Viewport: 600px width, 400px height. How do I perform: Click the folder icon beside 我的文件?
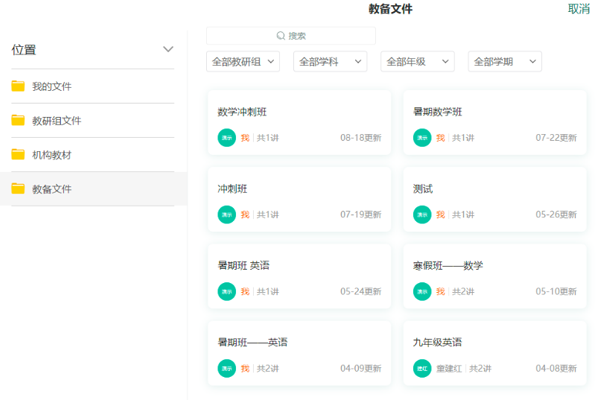[18, 86]
